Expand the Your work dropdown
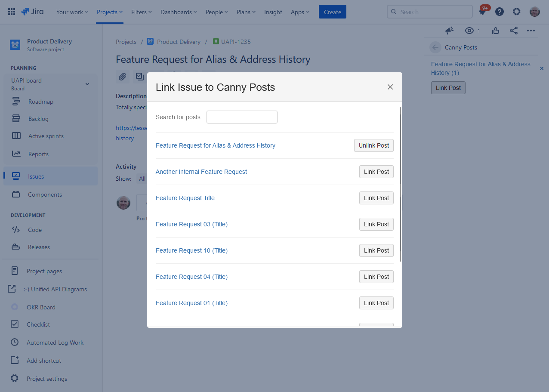 point(72,12)
